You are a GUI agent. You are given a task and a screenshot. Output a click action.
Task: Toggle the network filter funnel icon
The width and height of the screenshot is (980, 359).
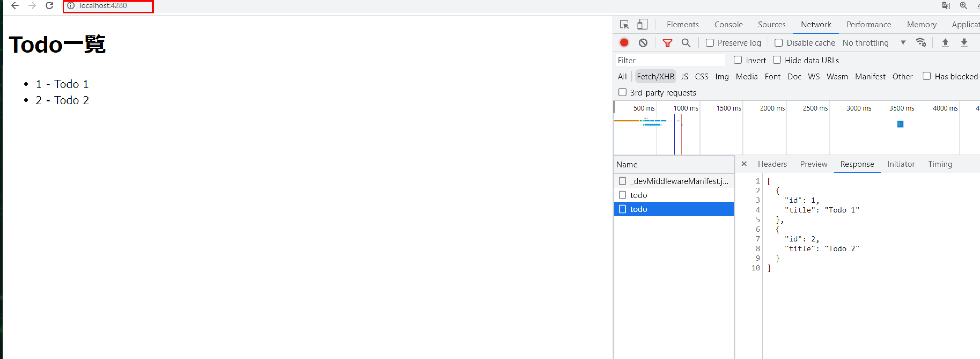click(x=667, y=43)
